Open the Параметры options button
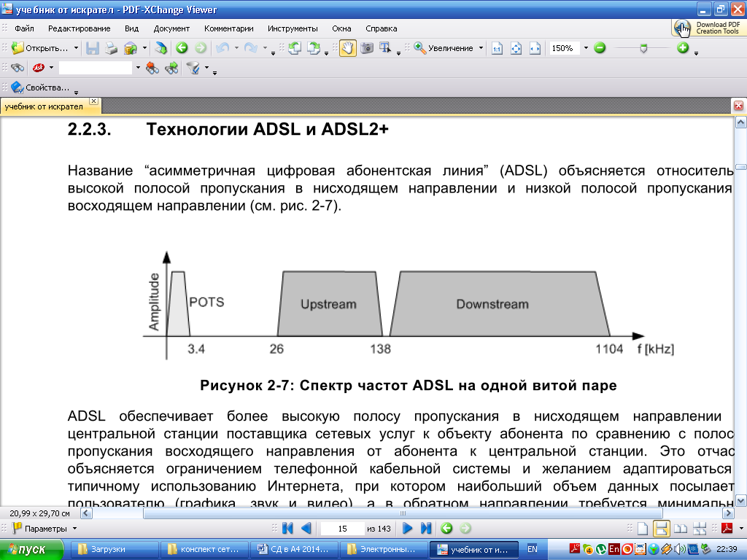Image resolution: width=747 pixels, height=560 pixels. tap(44, 529)
